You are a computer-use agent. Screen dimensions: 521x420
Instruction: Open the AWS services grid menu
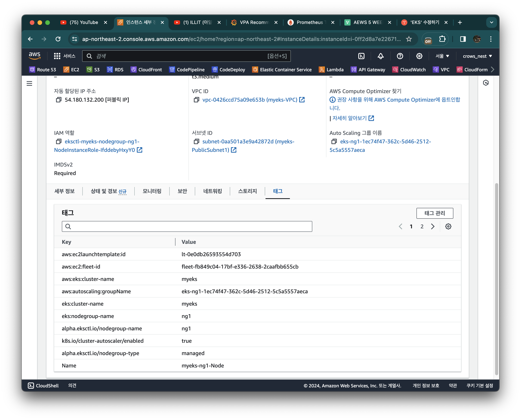[57, 56]
